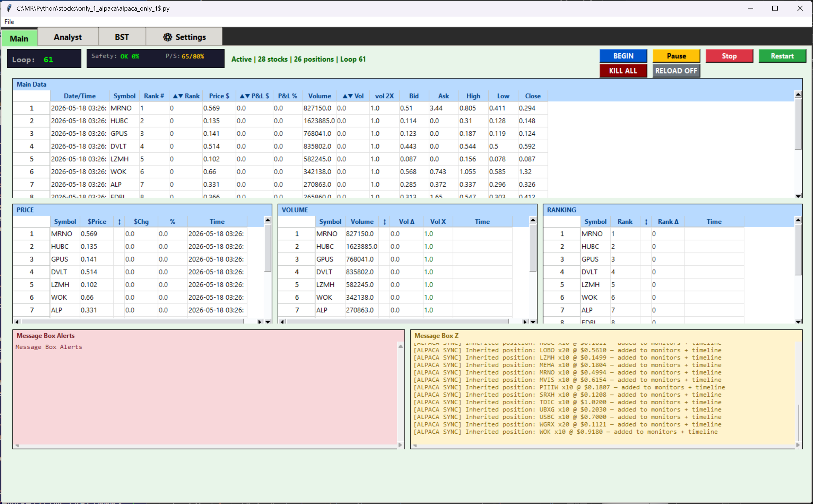Sort Main Data by Low column
This screenshot has width=813, height=504.
pos(503,96)
